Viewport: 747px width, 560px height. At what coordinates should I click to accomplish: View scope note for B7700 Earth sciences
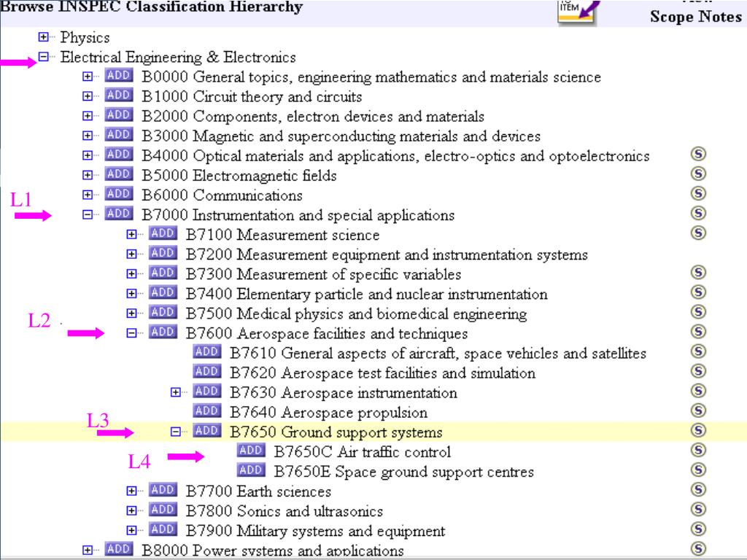698,489
